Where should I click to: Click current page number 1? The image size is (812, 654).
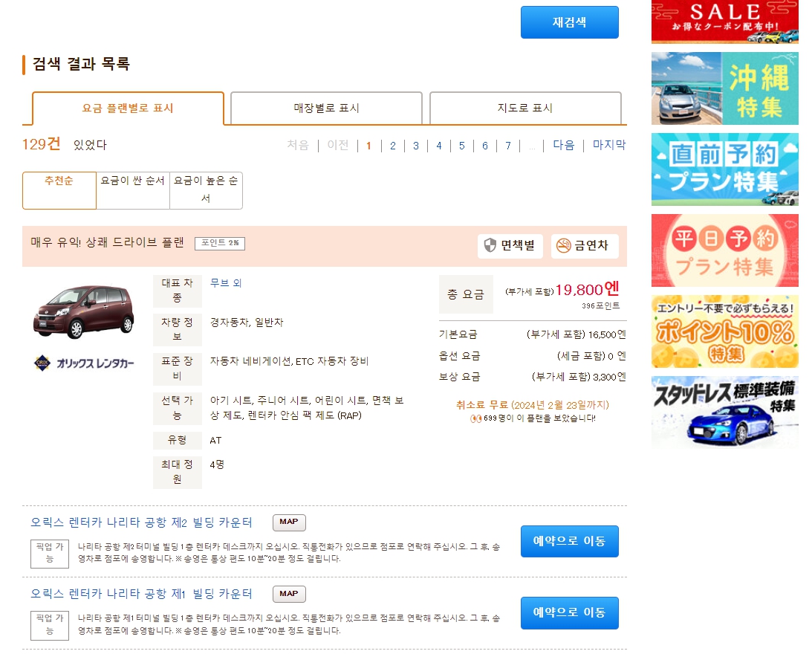(x=368, y=146)
